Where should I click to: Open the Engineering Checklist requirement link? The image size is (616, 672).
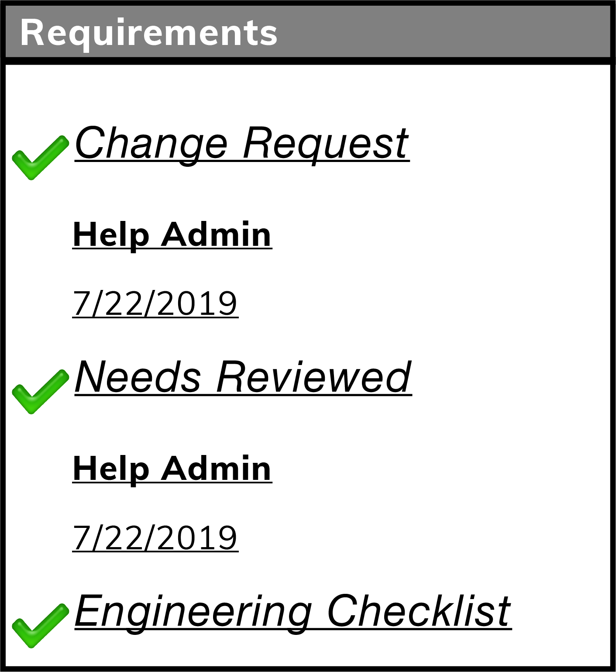coord(293,611)
